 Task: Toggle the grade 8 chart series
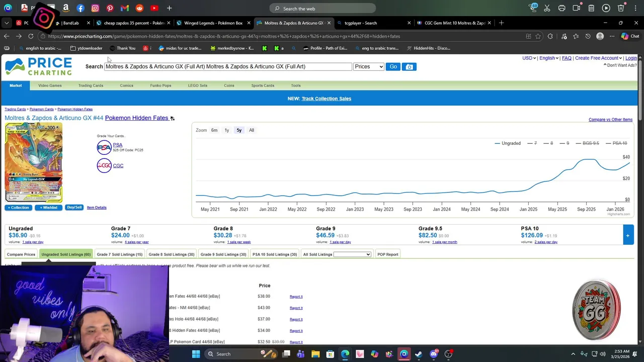click(548, 143)
